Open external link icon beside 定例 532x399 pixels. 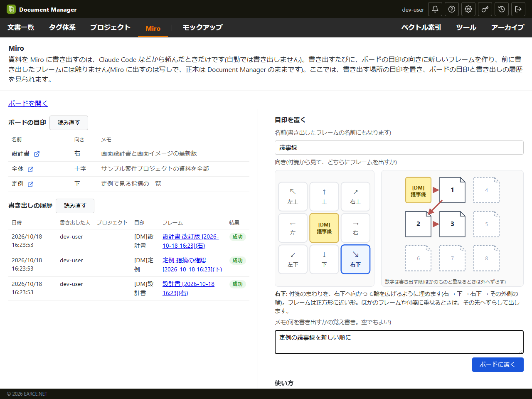[30, 184]
